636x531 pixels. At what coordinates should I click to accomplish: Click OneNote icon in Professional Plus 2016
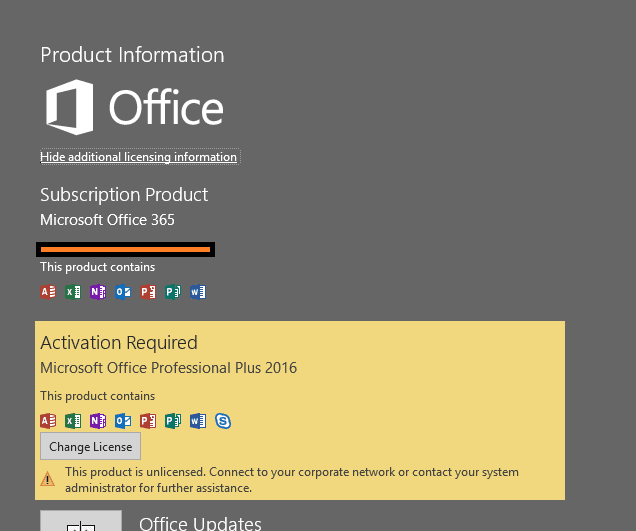pos(98,421)
